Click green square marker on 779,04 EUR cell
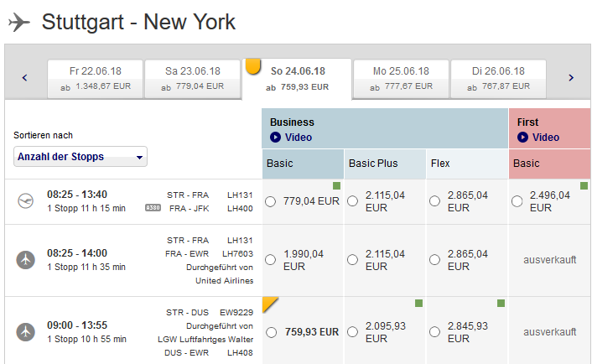This screenshot has width=592, height=364. [336, 186]
